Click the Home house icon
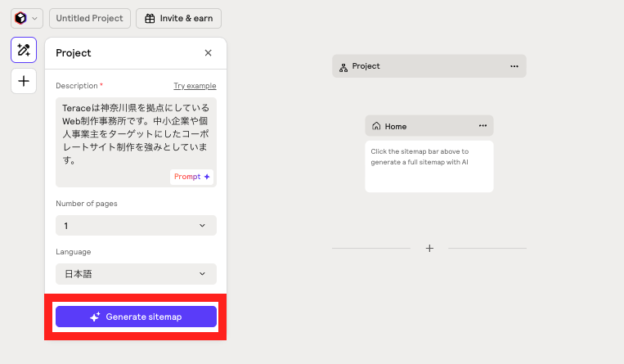624x364 pixels. pos(376,126)
